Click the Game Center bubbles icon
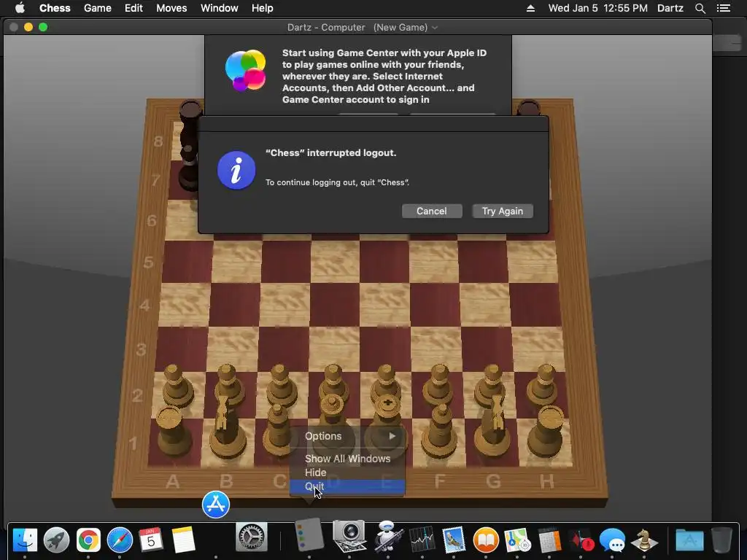The width and height of the screenshot is (747, 560). 245,70
